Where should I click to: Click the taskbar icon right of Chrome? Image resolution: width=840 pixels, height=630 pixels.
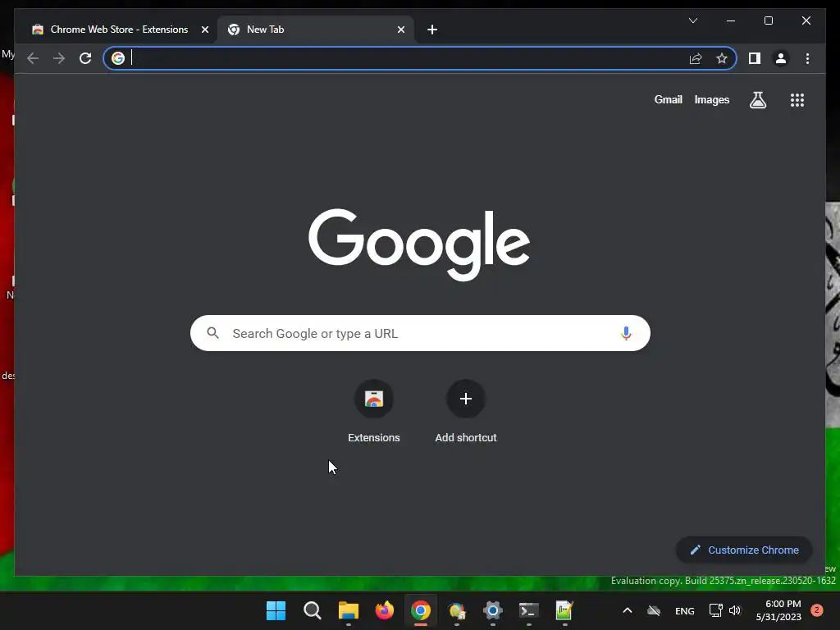point(456,610)
